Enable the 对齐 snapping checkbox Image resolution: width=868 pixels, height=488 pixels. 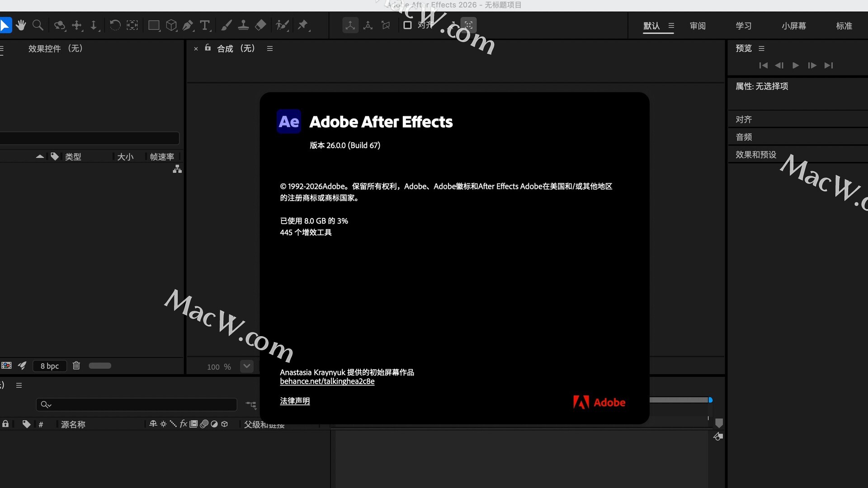click(407, 25)
